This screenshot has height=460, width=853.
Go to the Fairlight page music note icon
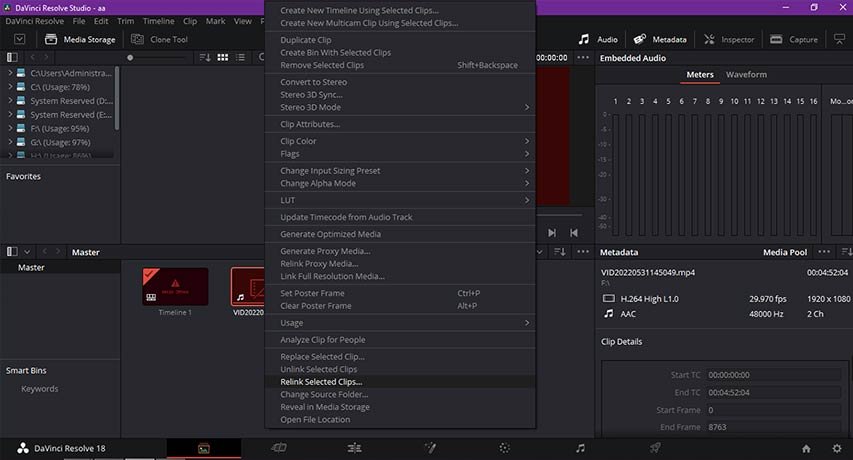pos(580,448)
